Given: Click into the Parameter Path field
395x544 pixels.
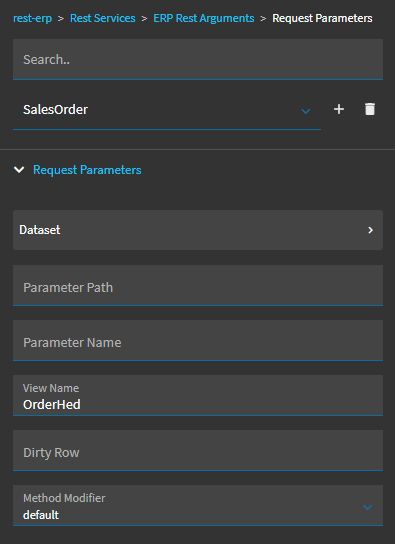Looking at the screenshot, I should coord(198,286).
